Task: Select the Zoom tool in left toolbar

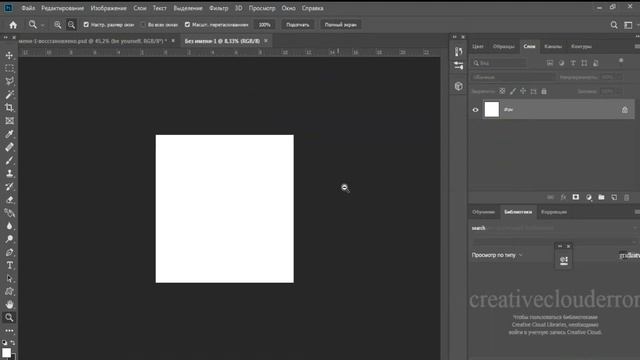Action: 9,317
